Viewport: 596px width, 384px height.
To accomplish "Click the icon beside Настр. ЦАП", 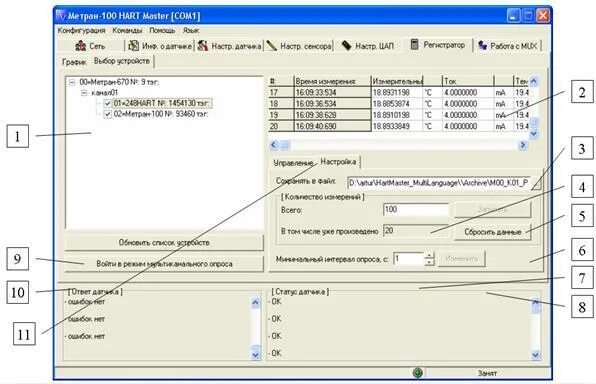I will point(346,45).
